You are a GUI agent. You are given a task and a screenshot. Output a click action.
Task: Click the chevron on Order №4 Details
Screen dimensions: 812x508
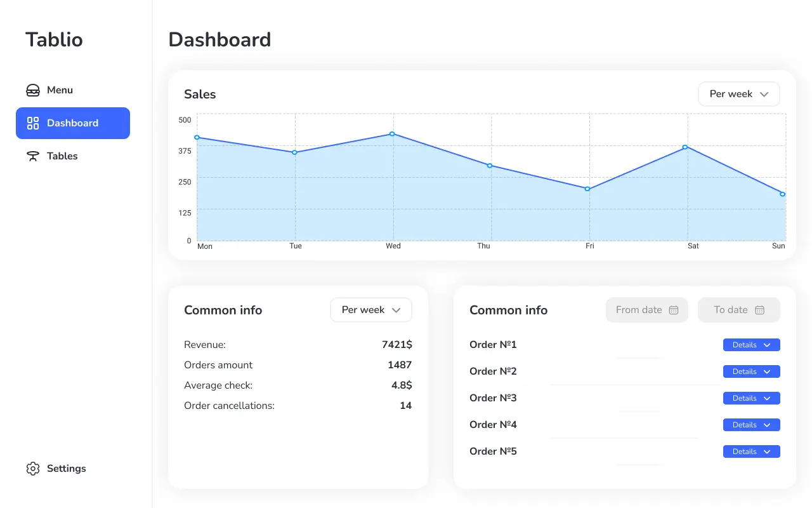(x=767, y=425)
